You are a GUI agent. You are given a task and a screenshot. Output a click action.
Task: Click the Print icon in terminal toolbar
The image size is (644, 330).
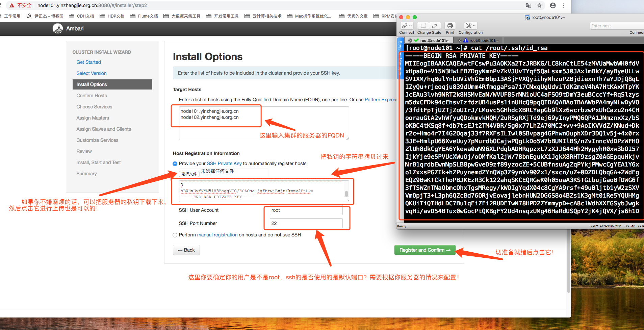click(450, 26)
